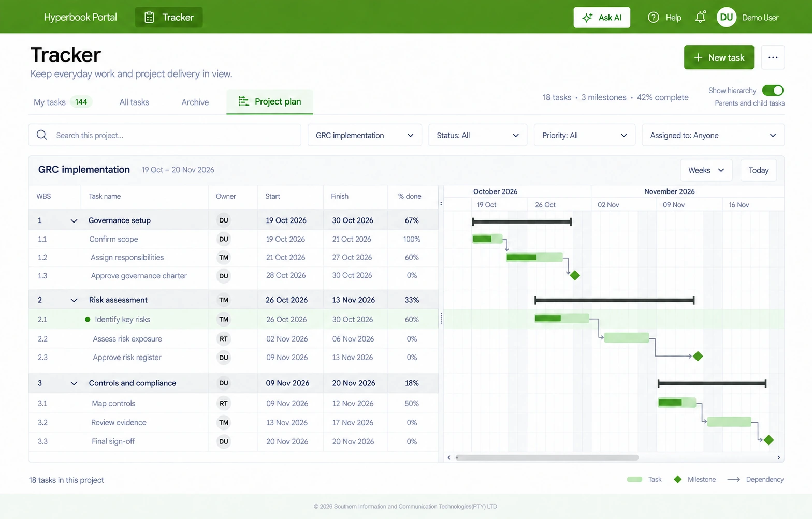Viewport: 812px width, 519px height.
Task: Switch to the All tasks tab
Action: click(x=134, y=102)
